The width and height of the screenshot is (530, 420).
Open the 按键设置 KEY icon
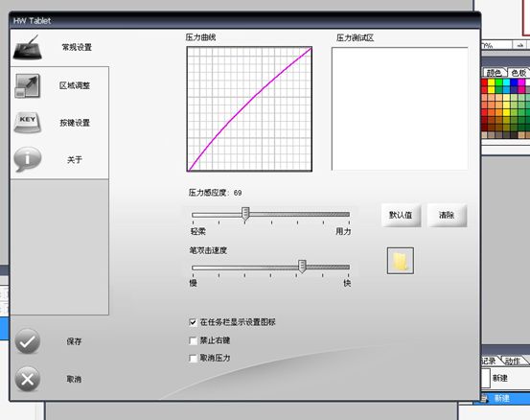pos(28,123)
